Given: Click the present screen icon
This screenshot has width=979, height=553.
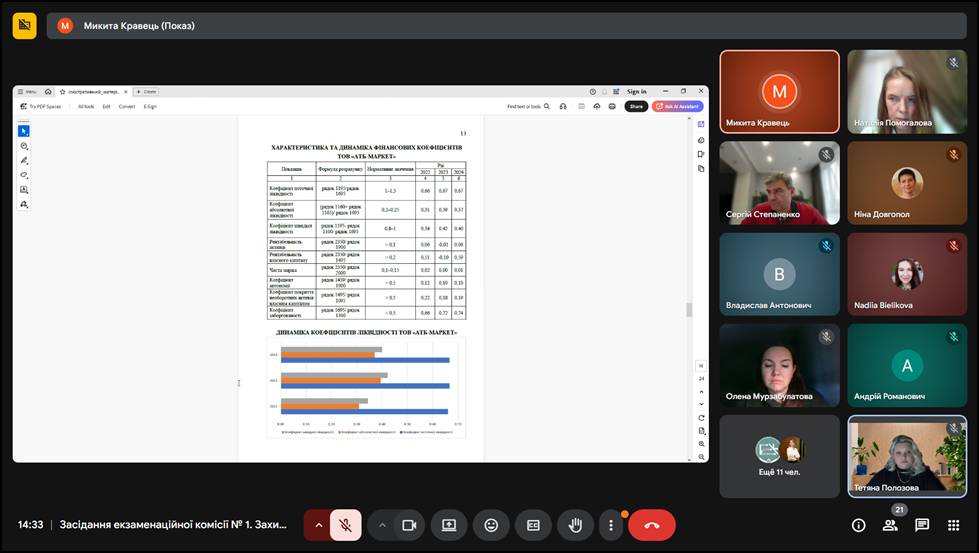Looking at the screenshot, I should [449, 525].
